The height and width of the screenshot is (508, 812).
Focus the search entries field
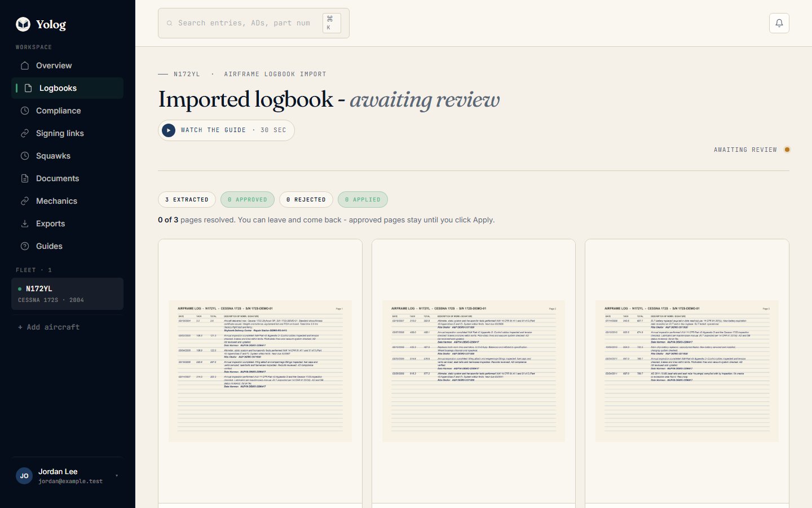pyautogui.click(x=254, y=23)
